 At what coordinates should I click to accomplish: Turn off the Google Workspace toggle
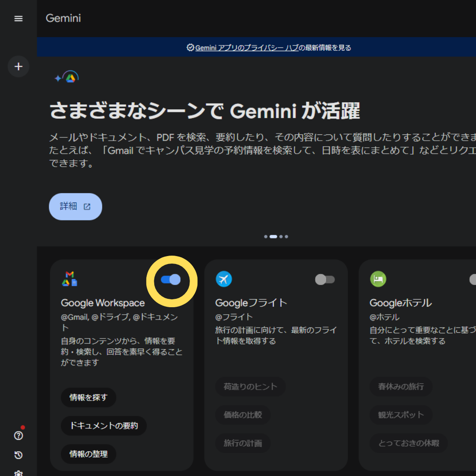click(x=171, y=279)
